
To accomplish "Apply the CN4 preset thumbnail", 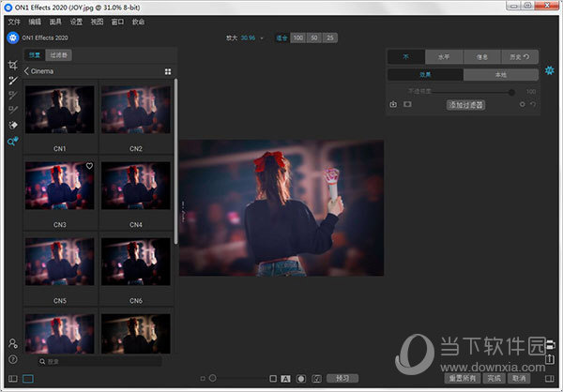I will click(136, 186).
